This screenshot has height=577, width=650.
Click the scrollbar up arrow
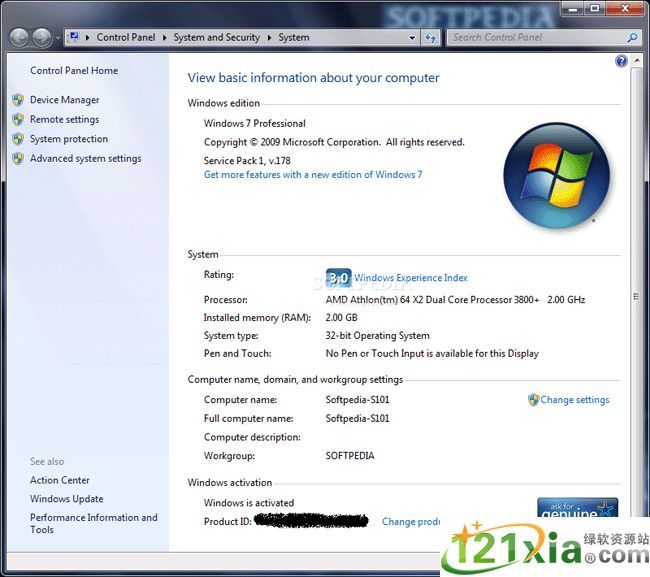pyautogui.click(x=636, y=61)
